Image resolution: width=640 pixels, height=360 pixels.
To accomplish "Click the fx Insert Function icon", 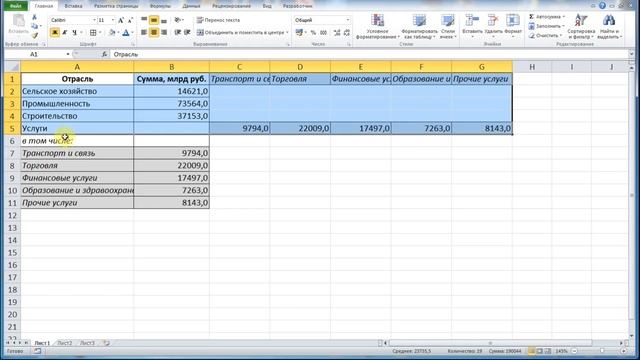I will pos(104,54).
